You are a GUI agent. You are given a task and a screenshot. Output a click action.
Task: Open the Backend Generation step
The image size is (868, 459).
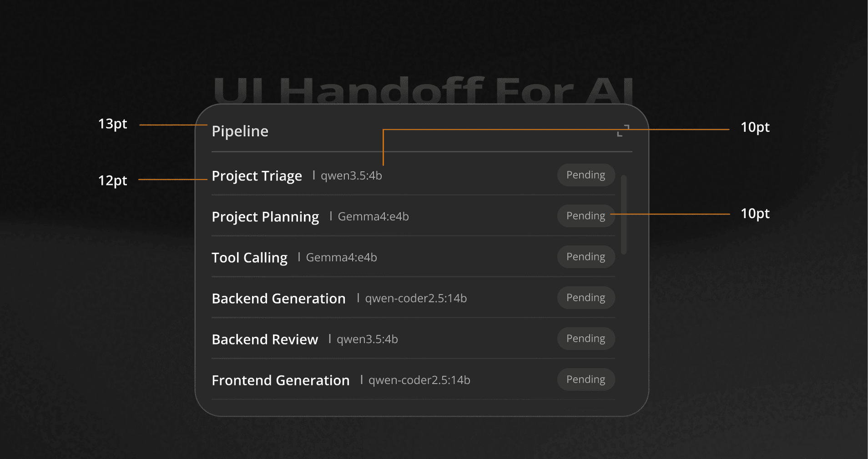click(x=278, y=299)
